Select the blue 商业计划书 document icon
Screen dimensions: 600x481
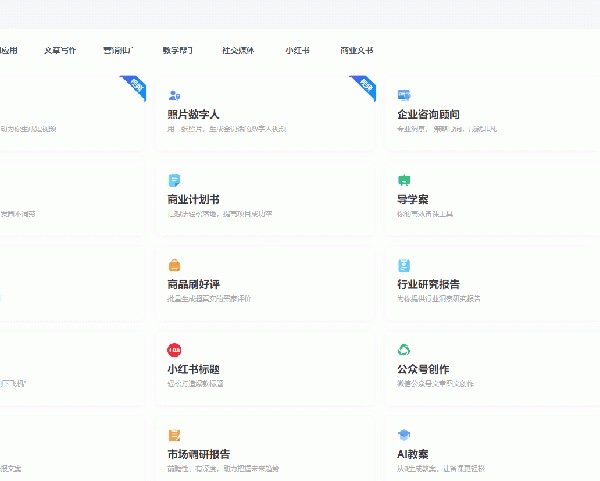pyautogui.click(x=175, y=180)
